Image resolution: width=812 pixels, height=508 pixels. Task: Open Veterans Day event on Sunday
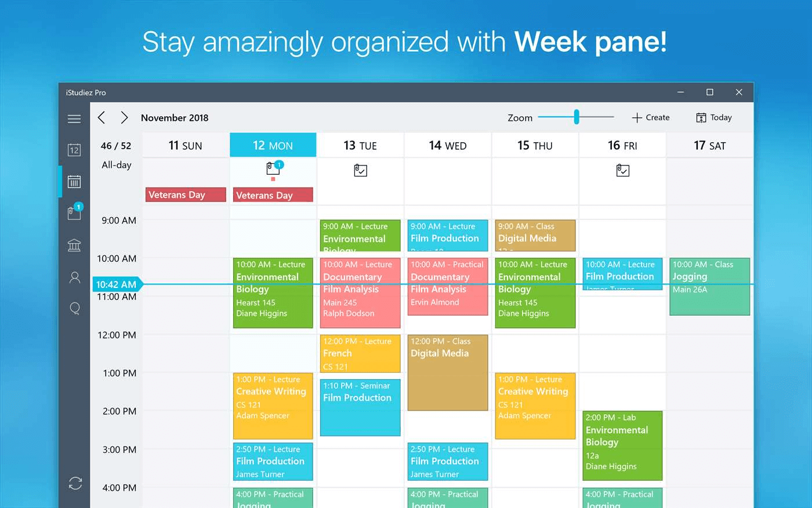186,194
